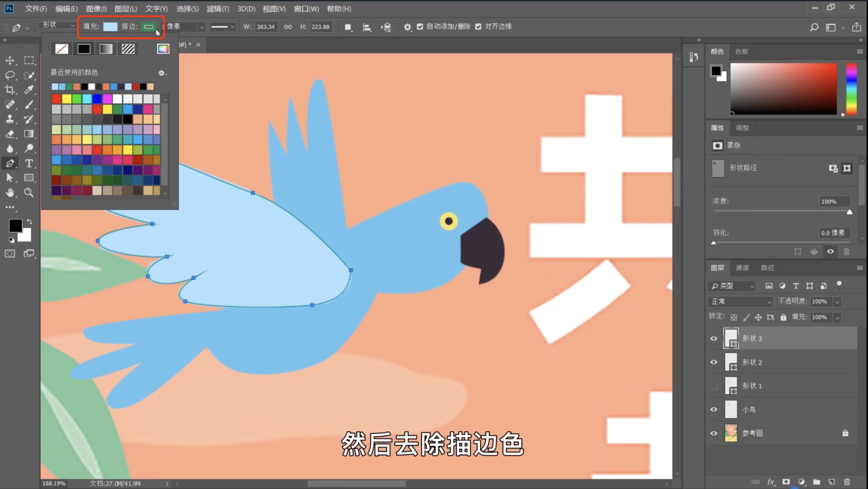Screen dimensions: 868x489
Task: Open the layer opacity dropdown arrow
Action: coord(837,302)
